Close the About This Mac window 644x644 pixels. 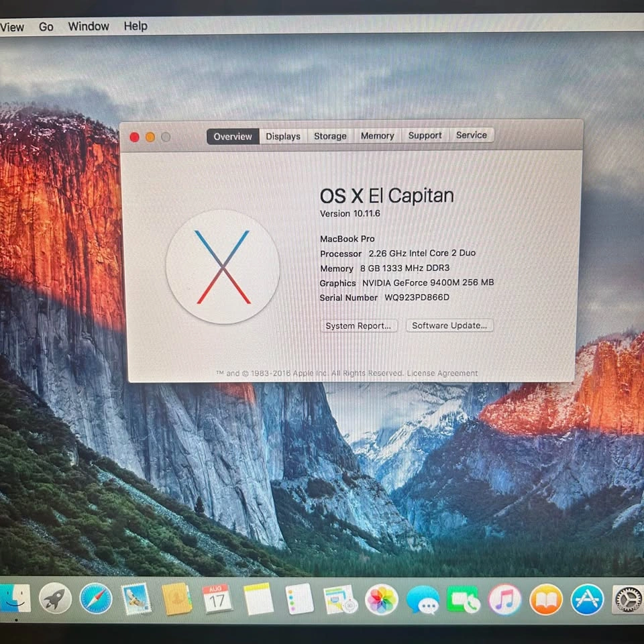(x=134, y=137)
